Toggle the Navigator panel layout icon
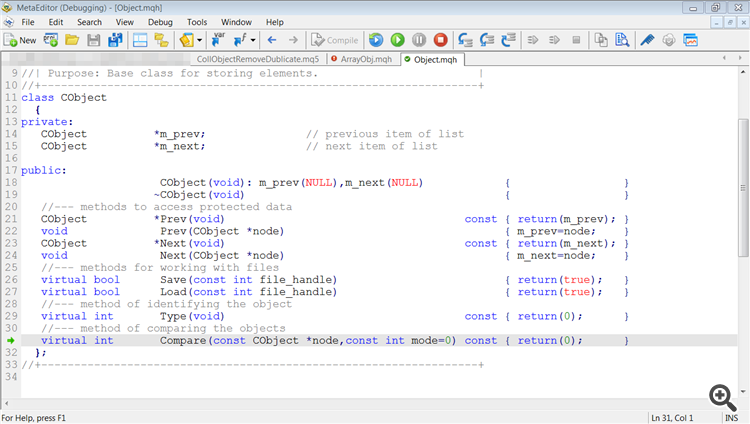This screenshot has width=750, height=424. [x=140, y=40]
